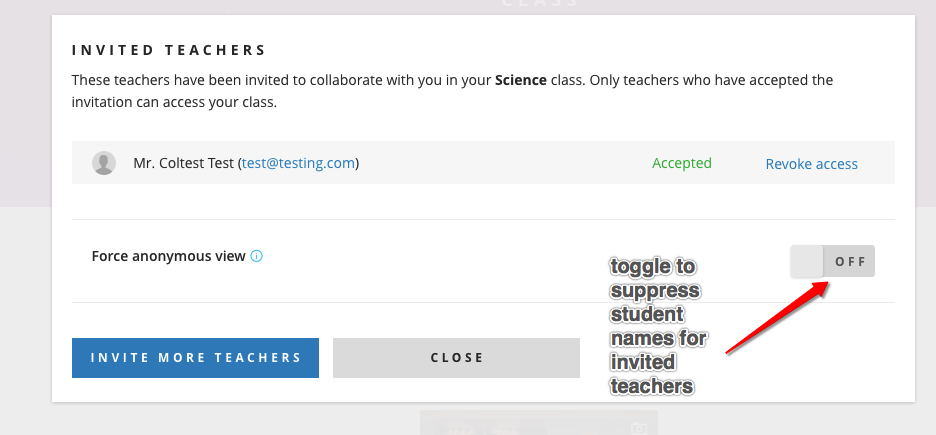Click the Force anonymous view label
Screen dimensions: 936x435
click(x=168, y=256)
